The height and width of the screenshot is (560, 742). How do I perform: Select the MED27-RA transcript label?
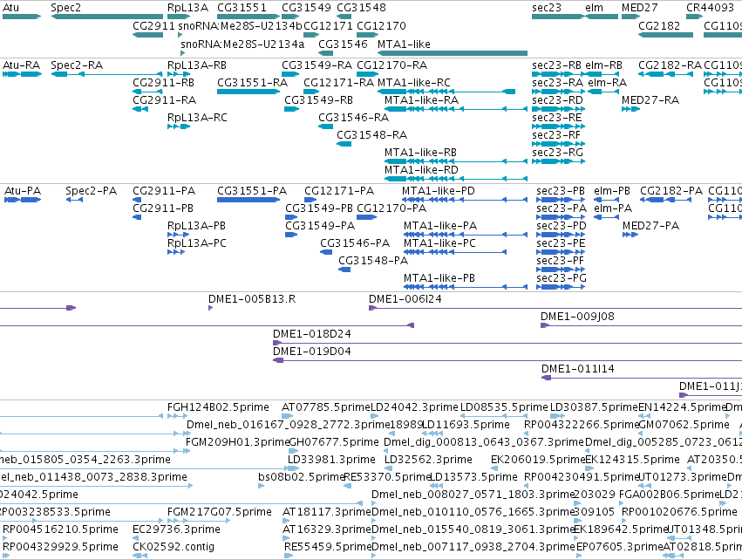click(650, 100)
